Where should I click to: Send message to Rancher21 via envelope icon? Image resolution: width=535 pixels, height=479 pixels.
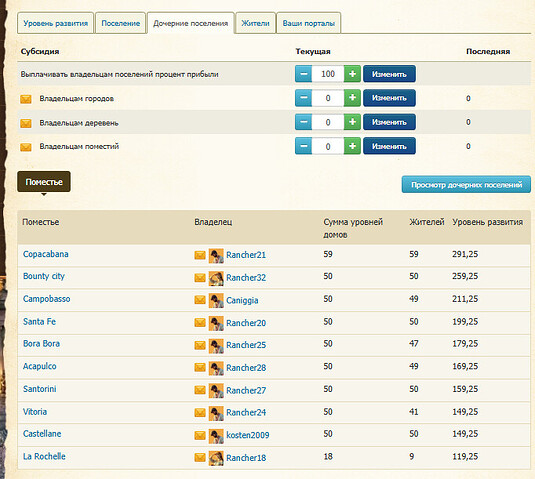200,255
